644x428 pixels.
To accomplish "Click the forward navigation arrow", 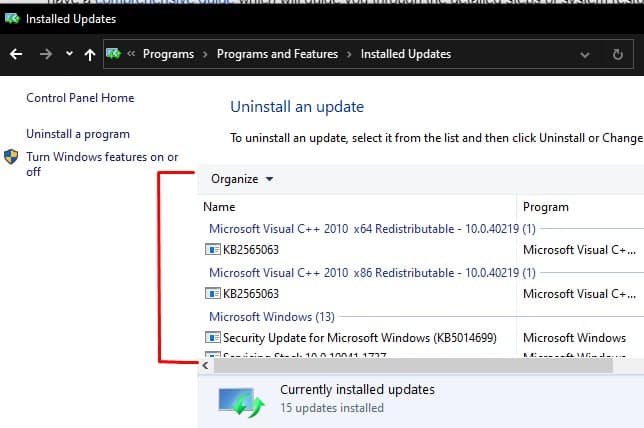I will pyautogui.click(x=46, y=54).
